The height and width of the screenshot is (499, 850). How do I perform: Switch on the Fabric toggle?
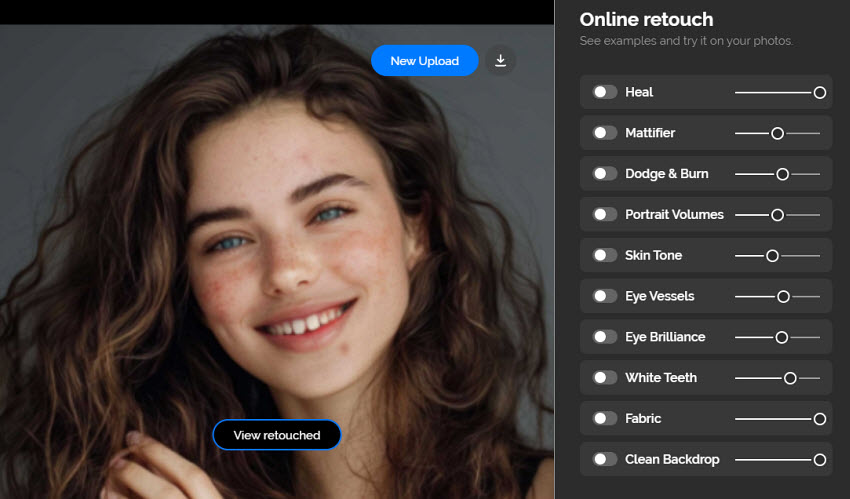point(604,418)
